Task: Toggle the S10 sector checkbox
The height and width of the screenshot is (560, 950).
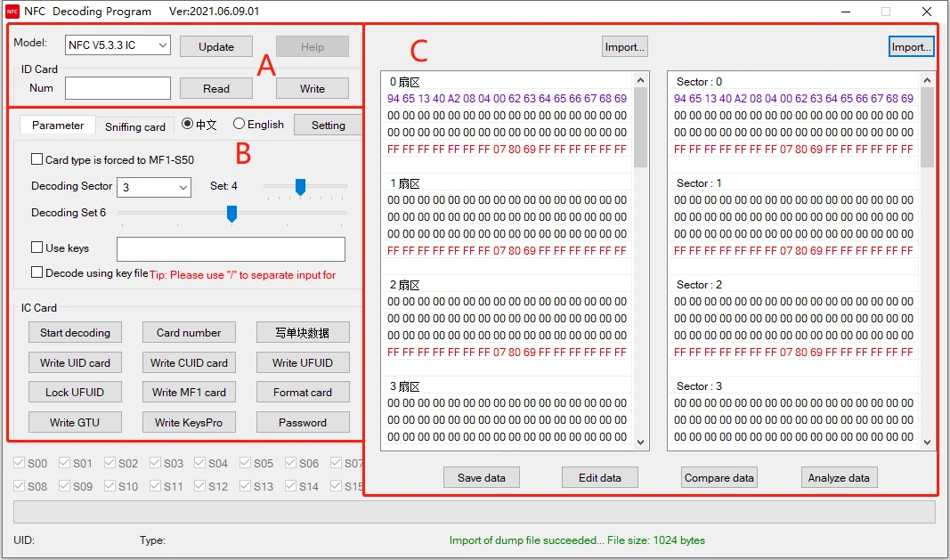Action: click(x=110, y=486)
